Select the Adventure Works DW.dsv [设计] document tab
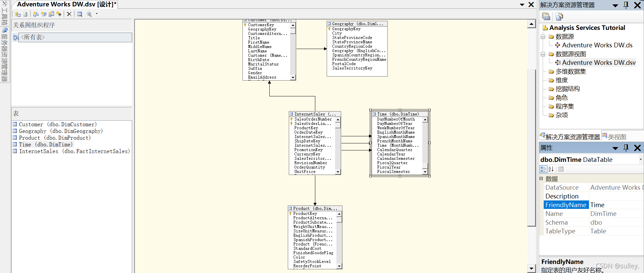Viewport: 644px width, 273px height. click(x=66, y=4)
